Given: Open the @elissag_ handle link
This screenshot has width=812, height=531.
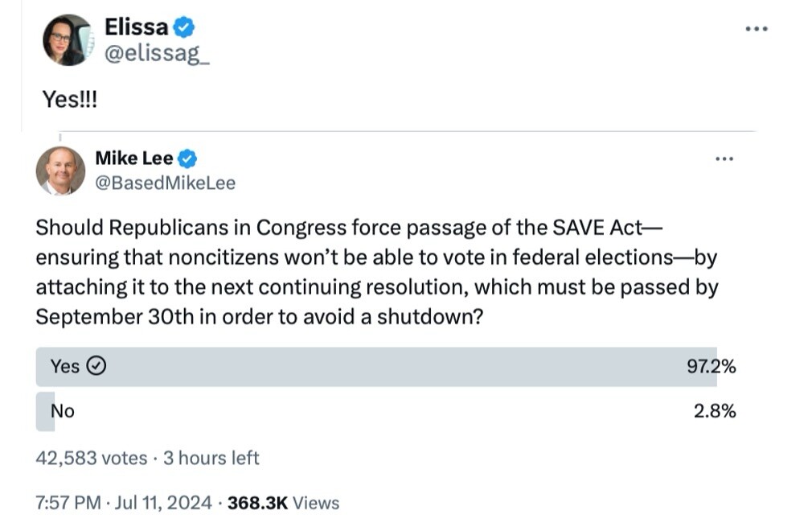Looking at the screenshot, I should tap(157, 53).
